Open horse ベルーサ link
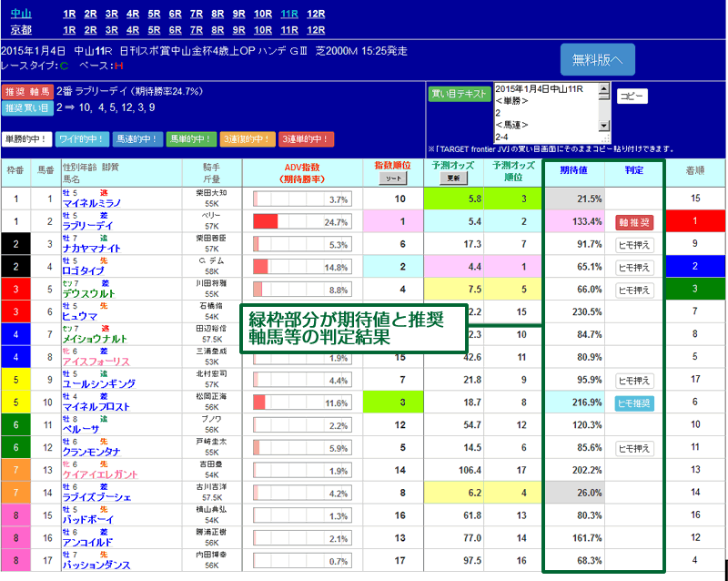Viewport: 728px width, 581px height. [x=81, y=429]
